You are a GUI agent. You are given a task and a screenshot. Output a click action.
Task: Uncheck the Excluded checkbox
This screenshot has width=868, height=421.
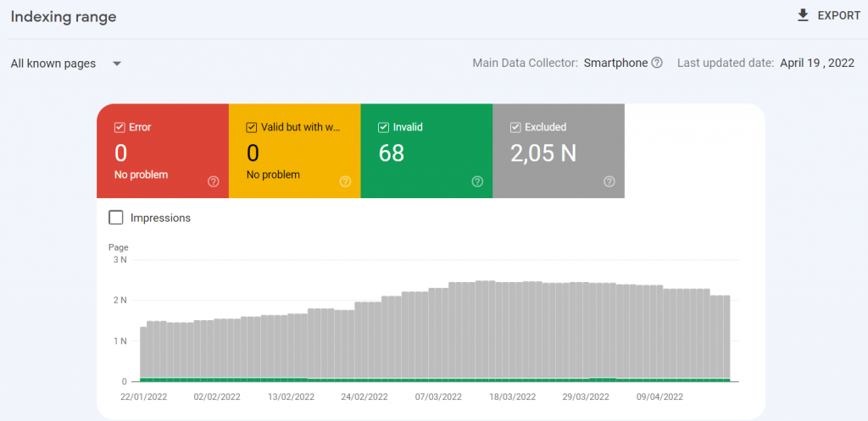(515, 127)
